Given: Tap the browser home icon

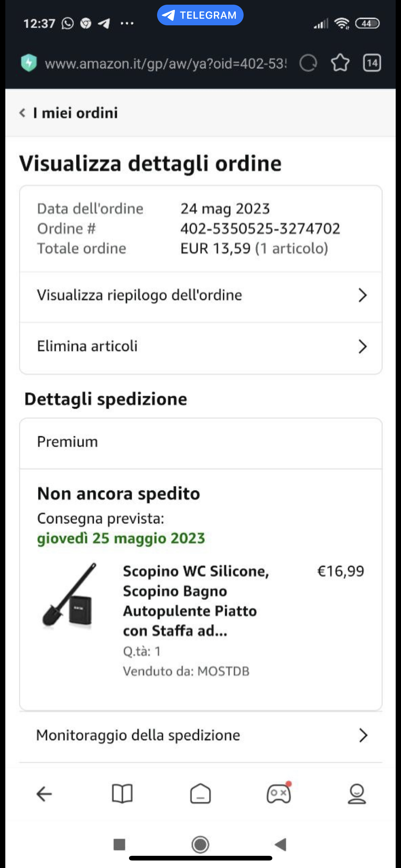Looking at the screenshot, I should point(200,794).
